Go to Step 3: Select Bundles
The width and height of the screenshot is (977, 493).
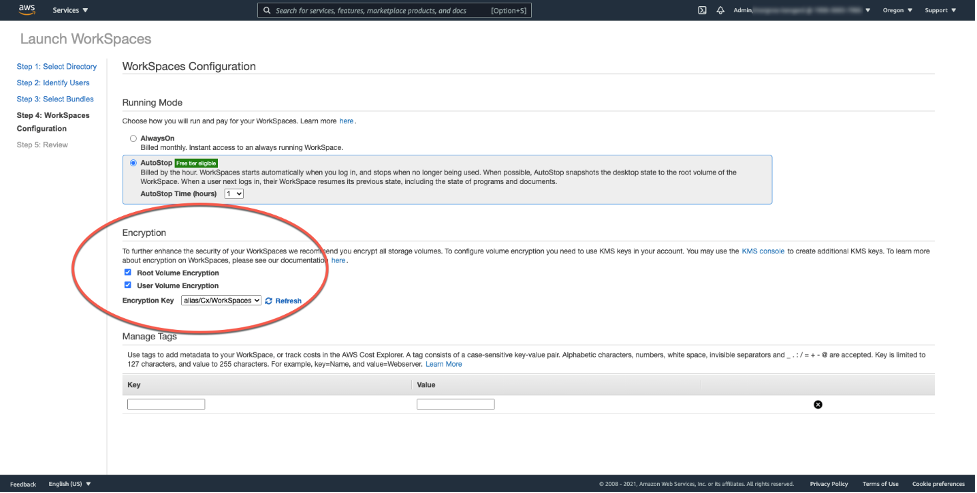(x=55, y=99)
